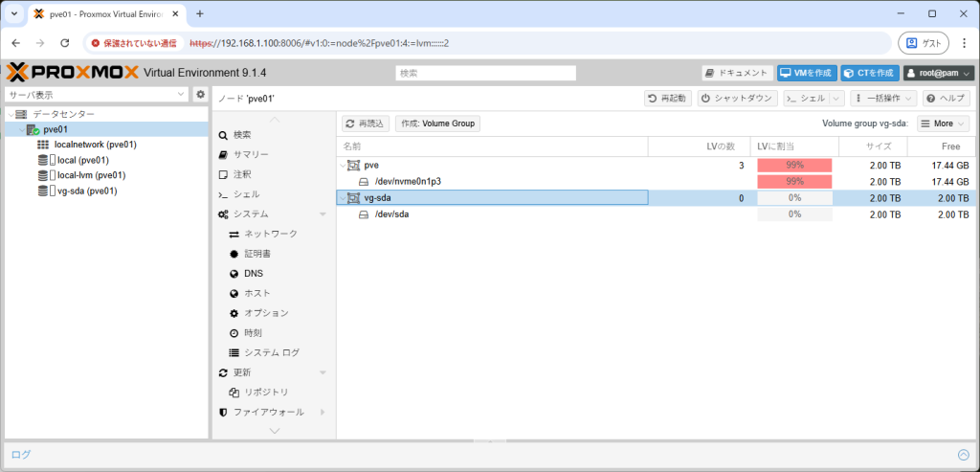Open システム menu section
Screen dimensions: 980x472
click(x=252, y=214)
